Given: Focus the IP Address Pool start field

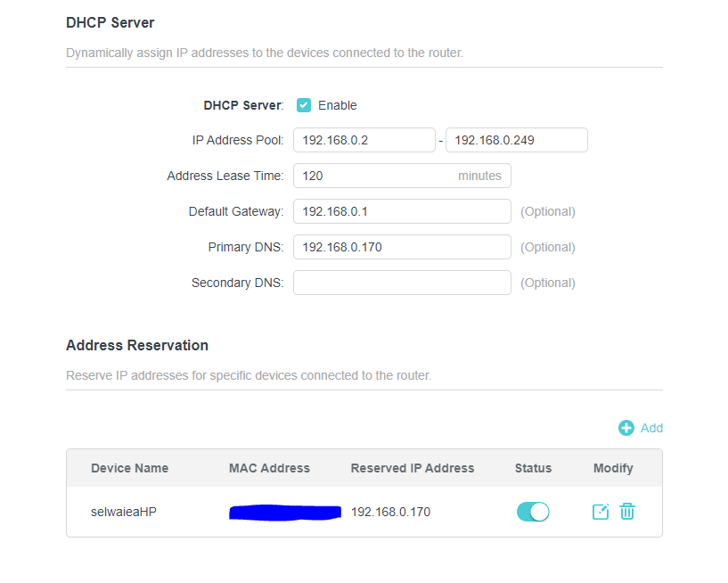Looking at the screenshot, I should click(x=364, y=140).
